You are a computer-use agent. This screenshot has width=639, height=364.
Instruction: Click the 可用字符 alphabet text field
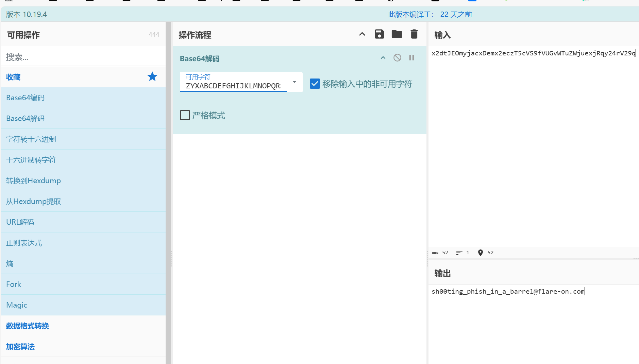click(233, 86)
